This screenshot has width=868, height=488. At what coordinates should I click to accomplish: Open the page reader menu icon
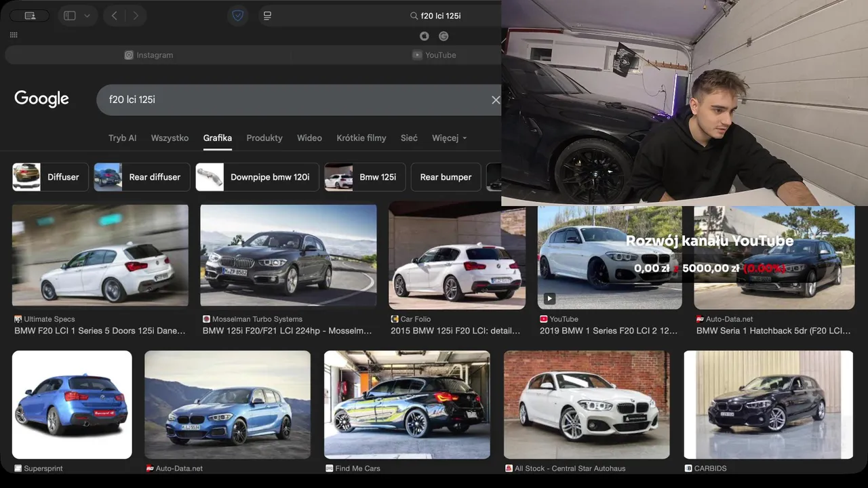point(267,16)
